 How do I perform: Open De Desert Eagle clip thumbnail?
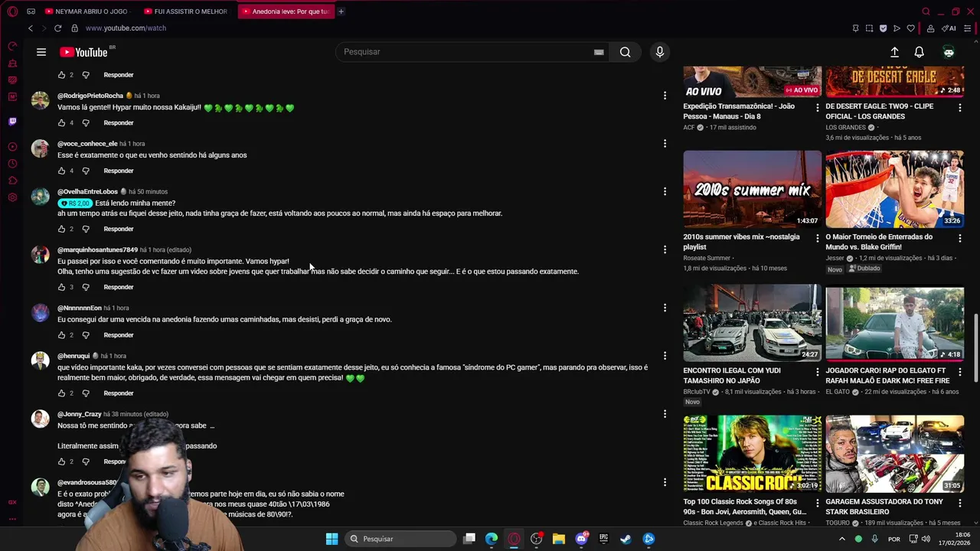tap(894, 81)
